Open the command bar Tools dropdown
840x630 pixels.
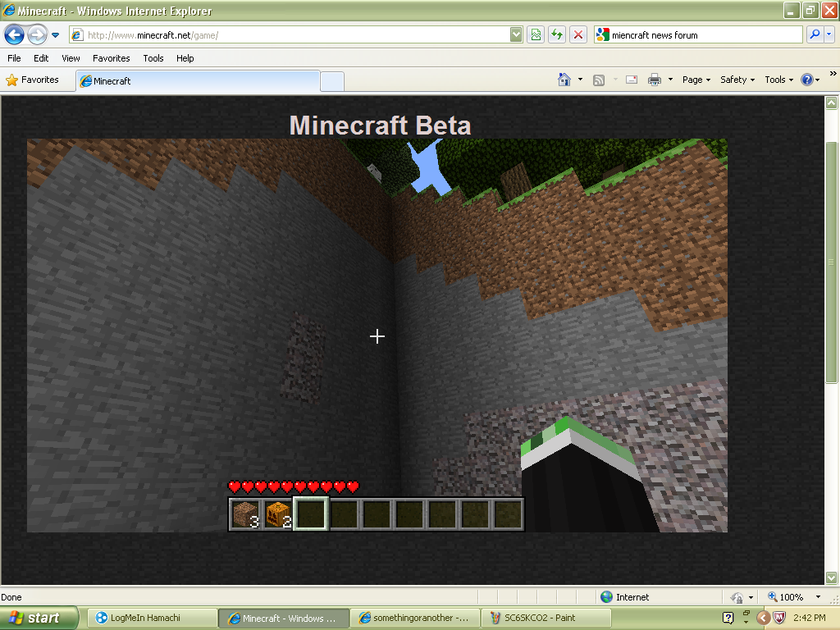779,80
